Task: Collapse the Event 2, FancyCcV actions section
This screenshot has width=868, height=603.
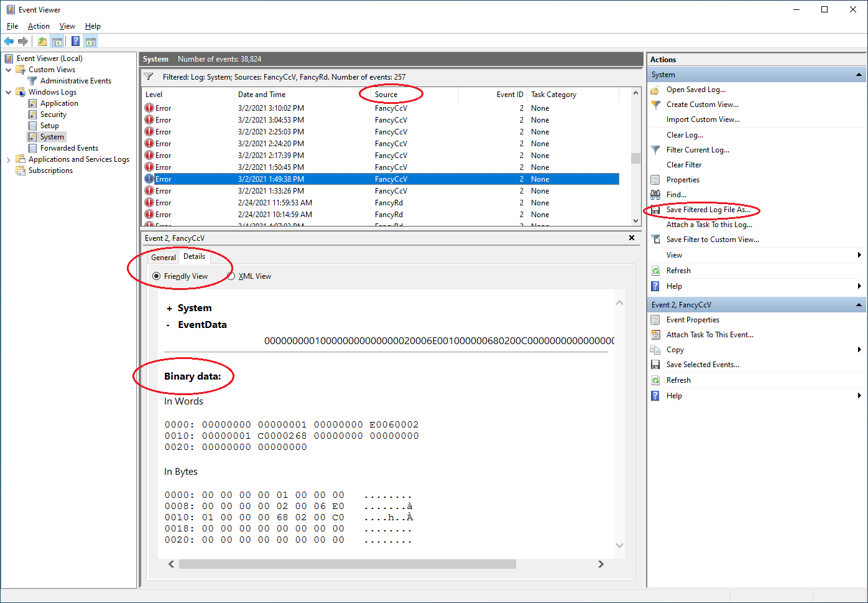Action: 859,305
